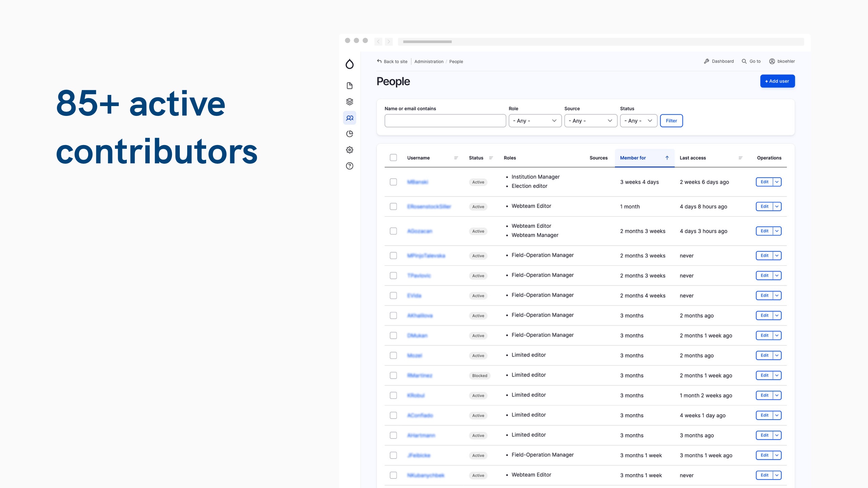Screen dimensions: 868x488
Task: Click the Drupal drop logo icon
Action: pyautogui.click(x=350, y=64)
